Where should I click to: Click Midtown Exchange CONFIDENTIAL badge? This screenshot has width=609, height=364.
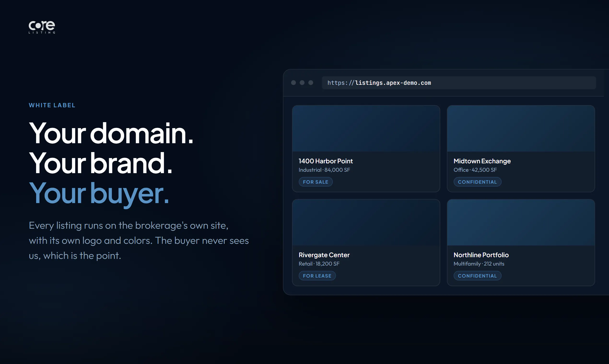(x=477, y=182)
